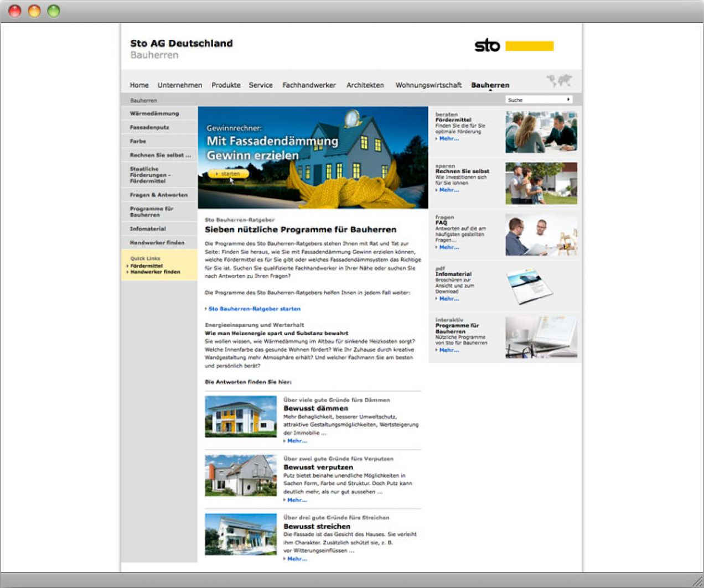
Task: Open the Fördermittel consultation photo thumbnail
Action: (541, 132)
